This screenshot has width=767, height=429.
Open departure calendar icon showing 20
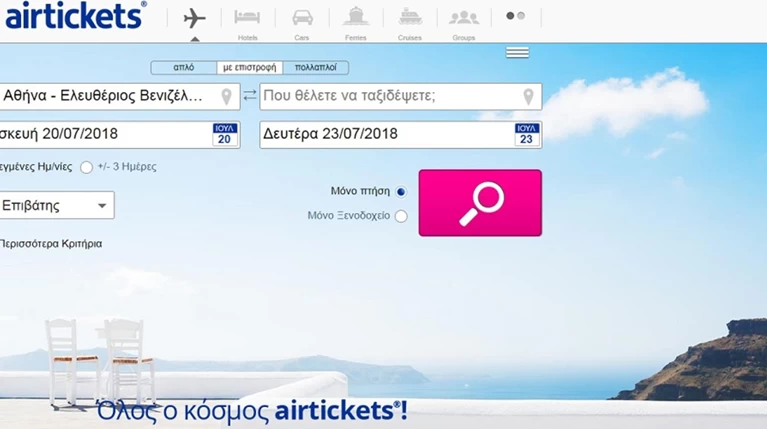point(225,135)
